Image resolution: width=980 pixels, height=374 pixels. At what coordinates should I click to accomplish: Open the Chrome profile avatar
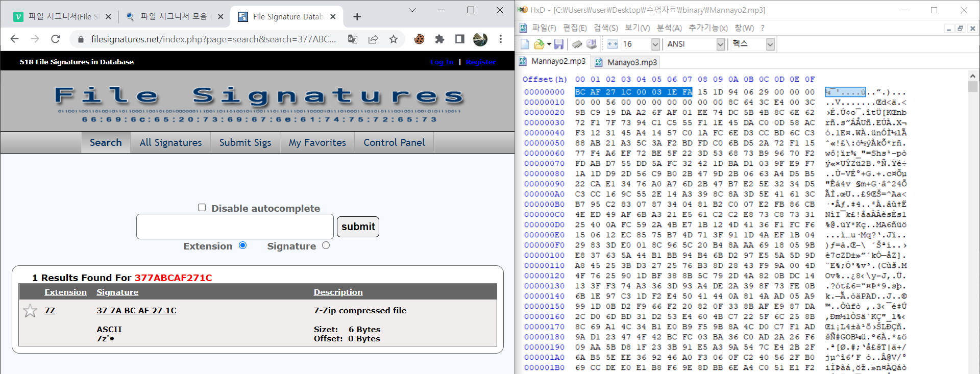click(x=480, y=39)
